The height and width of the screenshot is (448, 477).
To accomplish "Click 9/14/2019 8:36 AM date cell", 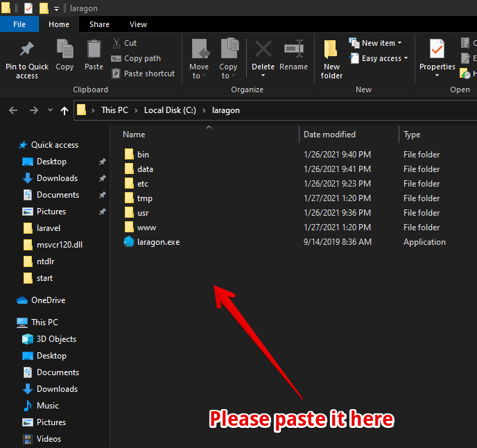I will point(338,242).
